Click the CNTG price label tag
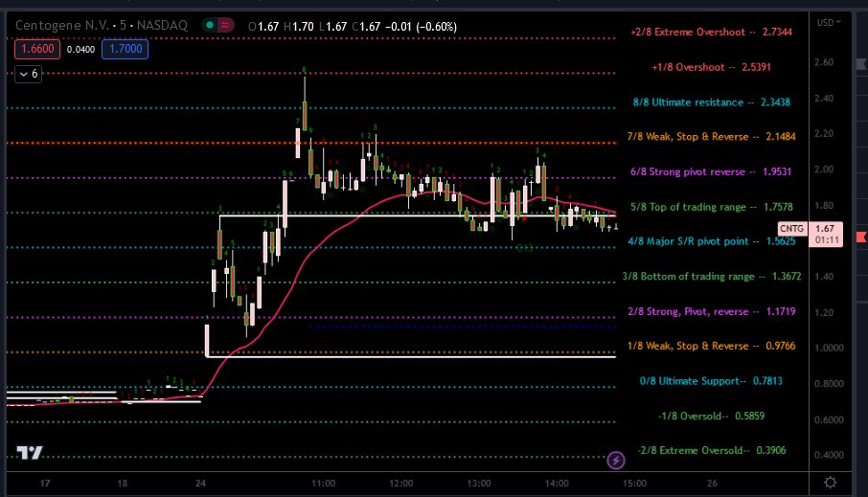 point(791,229)
